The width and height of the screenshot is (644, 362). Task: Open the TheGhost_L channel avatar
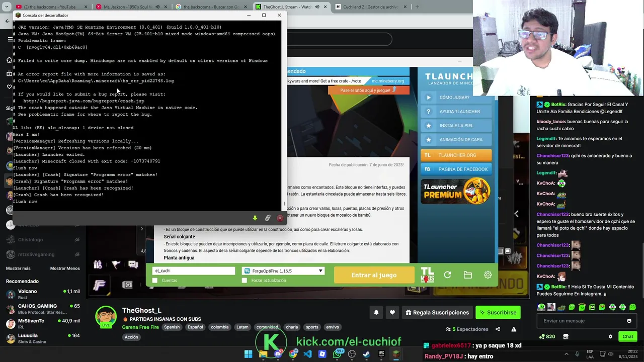pyautogui.click(x=106, y=317)
